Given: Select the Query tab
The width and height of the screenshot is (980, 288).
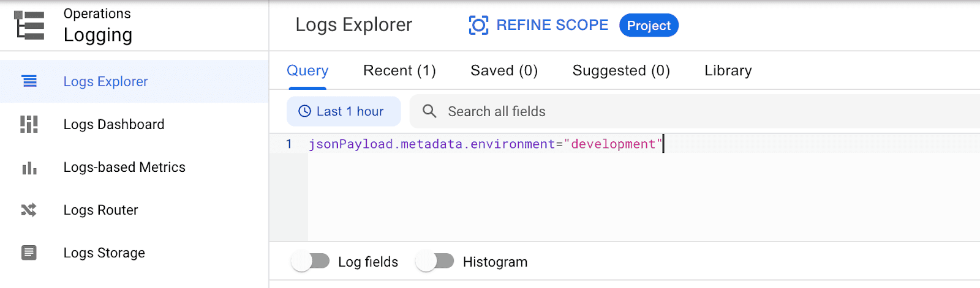Looking at the screenshot, I should (307, 71).
